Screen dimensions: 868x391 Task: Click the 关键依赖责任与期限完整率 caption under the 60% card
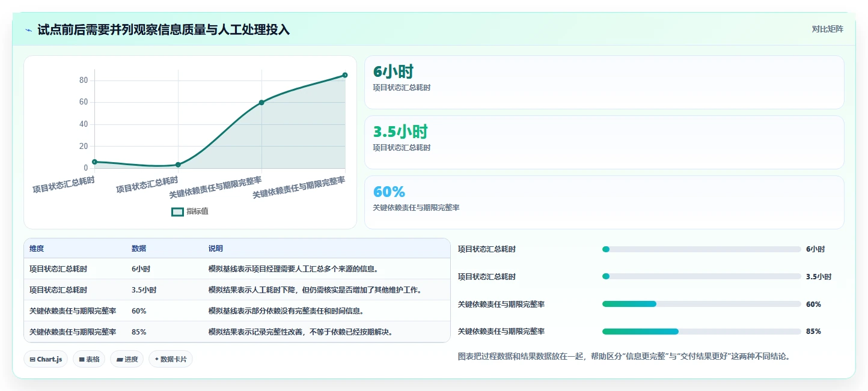[416, 208]
